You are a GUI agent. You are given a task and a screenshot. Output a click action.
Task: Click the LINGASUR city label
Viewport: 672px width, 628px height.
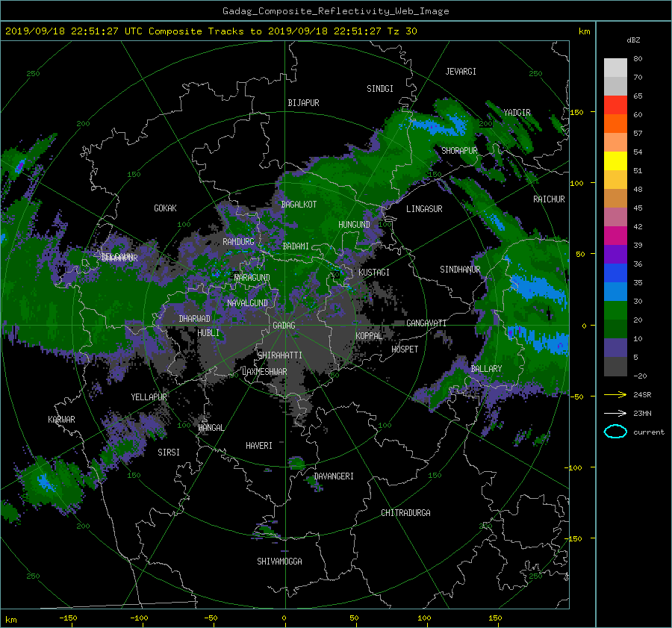point(424,209)
